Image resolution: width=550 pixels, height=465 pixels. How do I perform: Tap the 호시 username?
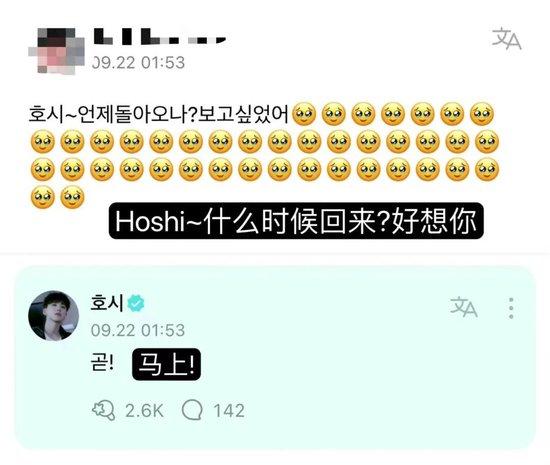coord(107,303)
